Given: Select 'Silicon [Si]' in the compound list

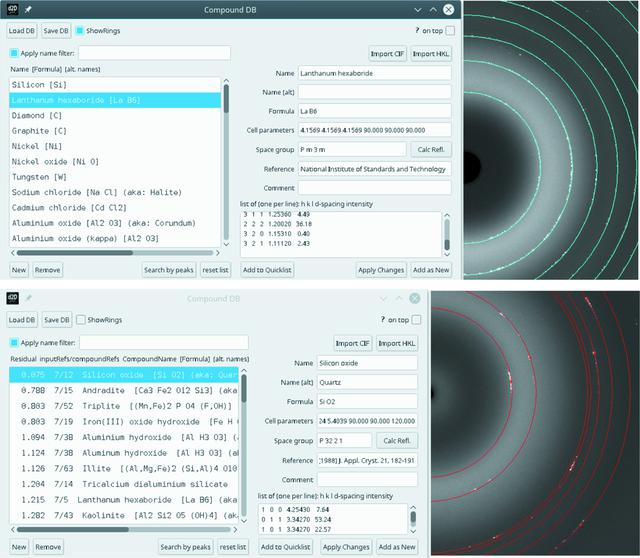Looking at the screenshot, I should [115, 84].
